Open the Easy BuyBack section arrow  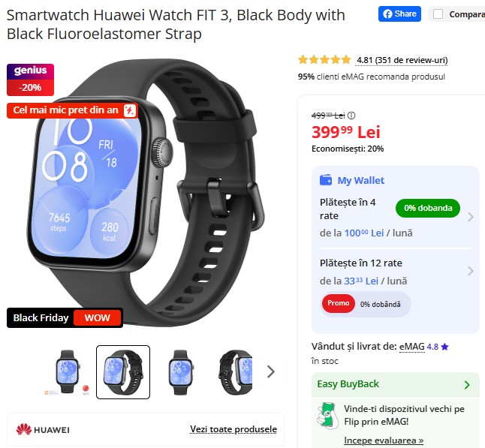tap(467, 385)
